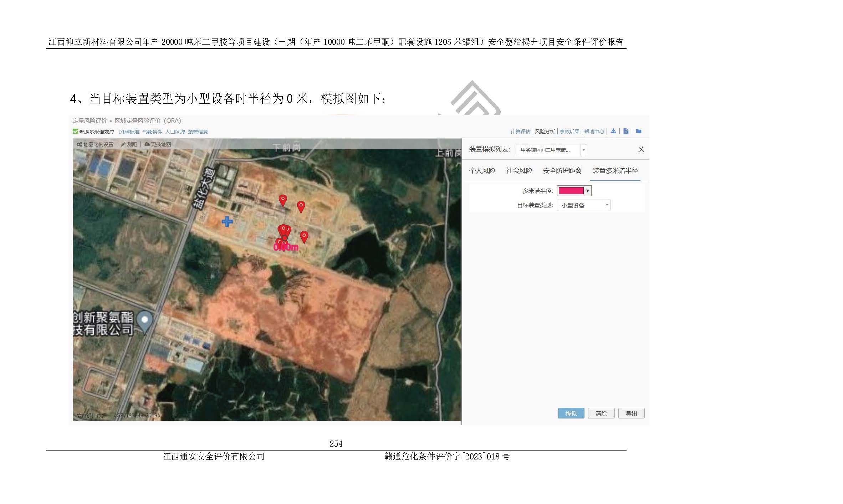Click the download icon in top toolbar

(613, 131)
